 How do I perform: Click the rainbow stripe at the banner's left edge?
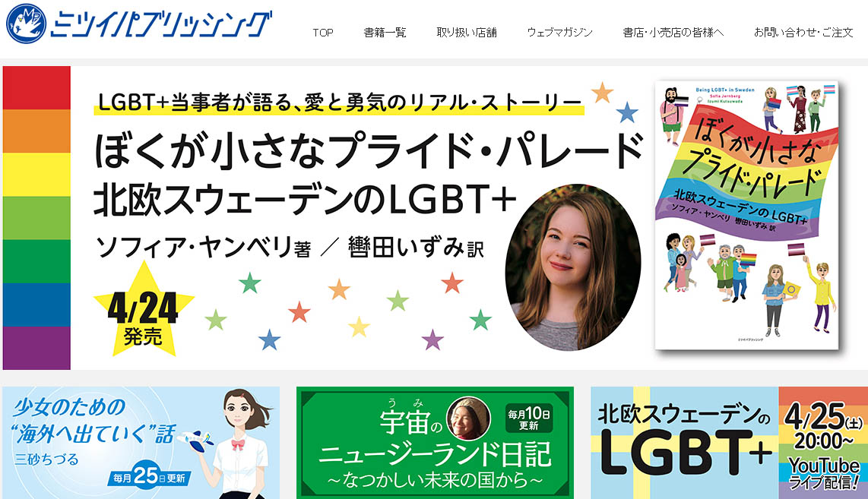click(x=36, y=218)
